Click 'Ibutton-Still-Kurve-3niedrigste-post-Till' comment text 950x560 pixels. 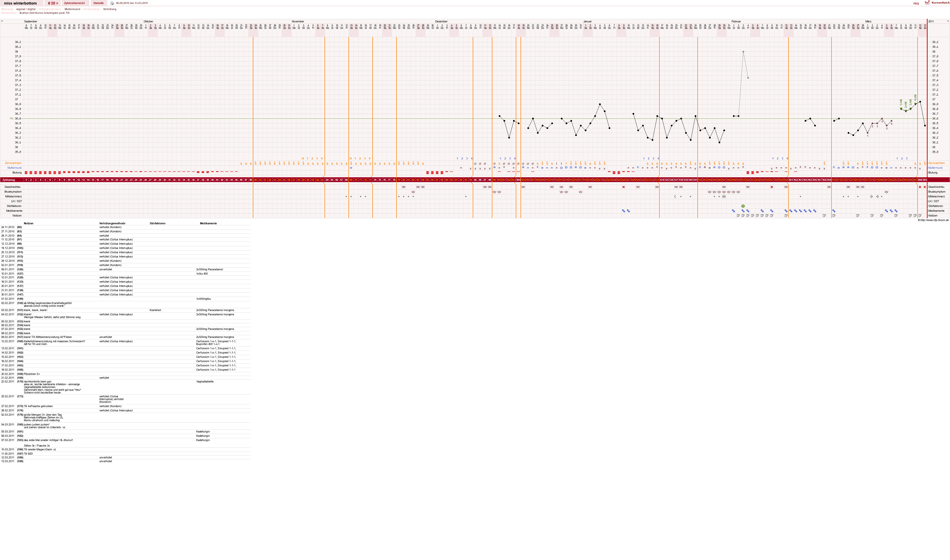click(45, 13)
